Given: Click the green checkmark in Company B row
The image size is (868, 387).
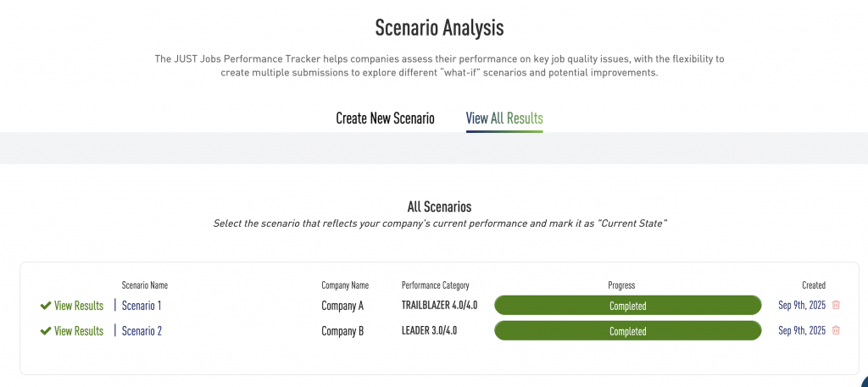Looking at the screenshot, I should [46, 331].
